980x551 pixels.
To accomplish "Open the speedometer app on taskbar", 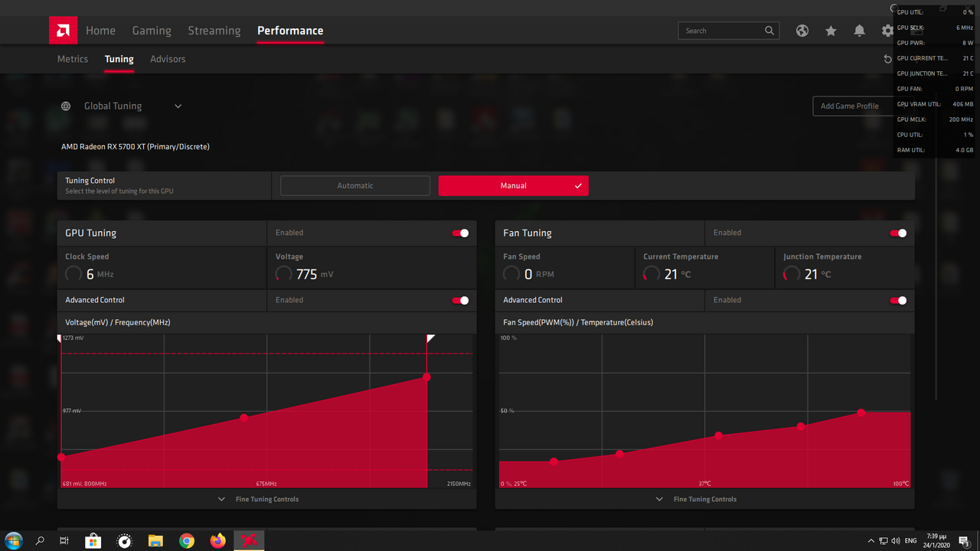I will coord(125,541).
